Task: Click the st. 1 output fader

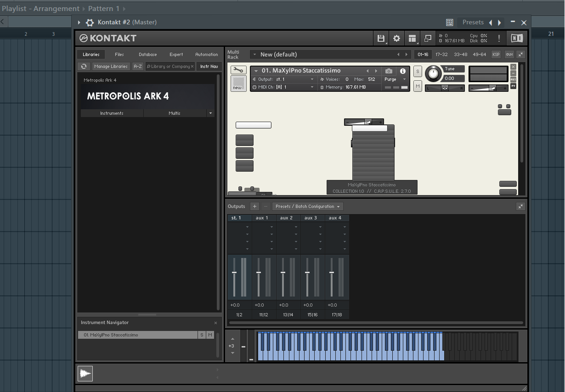Action: 234,273
